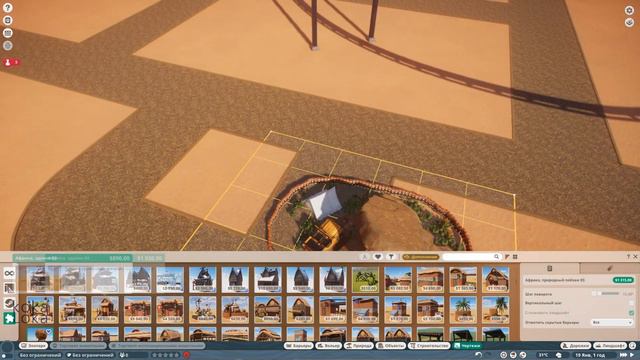Open the Природа build menu
The image size is (640, 360).
pos(359,346)
